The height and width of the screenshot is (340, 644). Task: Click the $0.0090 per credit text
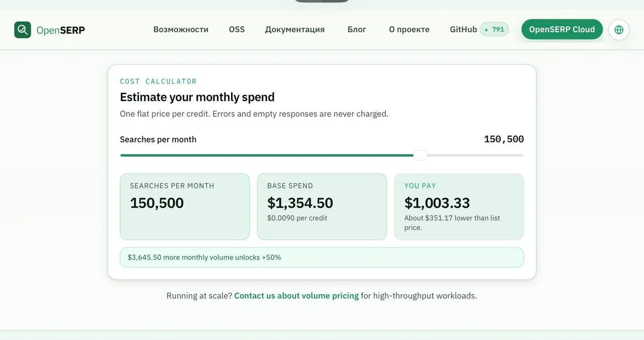pyautogui.click(x=297, y=218)
